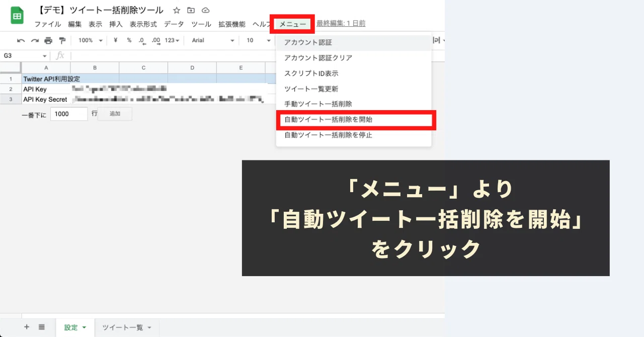Open the all sheets list icon
This screenshot has height=337, width=644.
pyautogui.click(x=42, y=327)
